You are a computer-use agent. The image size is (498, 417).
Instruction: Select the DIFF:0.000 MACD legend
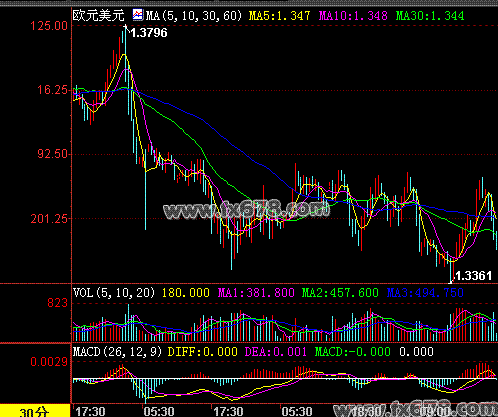[202, 352]
